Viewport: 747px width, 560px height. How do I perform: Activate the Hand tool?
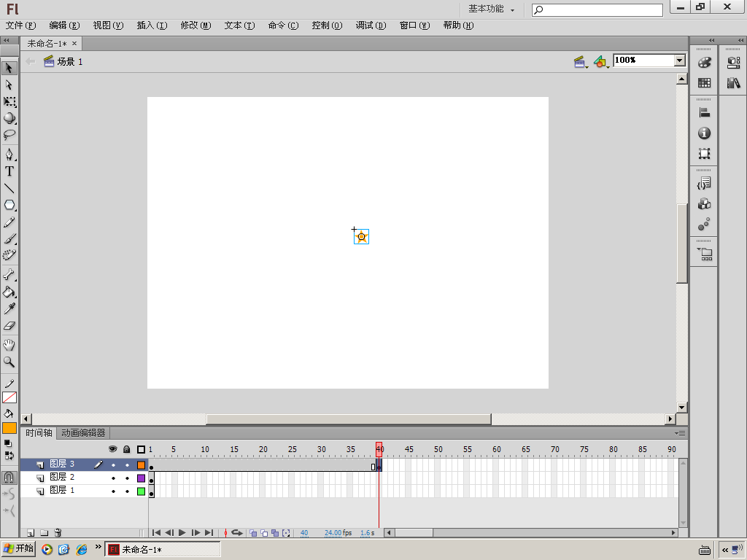(x=9, y=345)
